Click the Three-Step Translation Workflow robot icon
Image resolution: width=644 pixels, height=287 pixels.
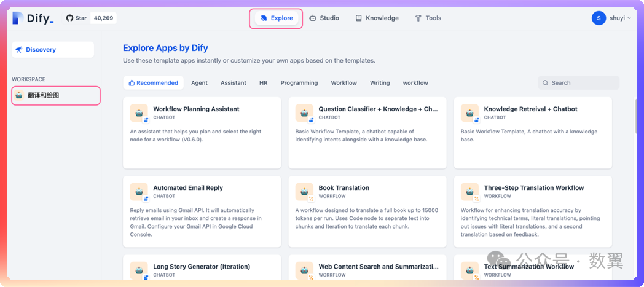[469, 191]
